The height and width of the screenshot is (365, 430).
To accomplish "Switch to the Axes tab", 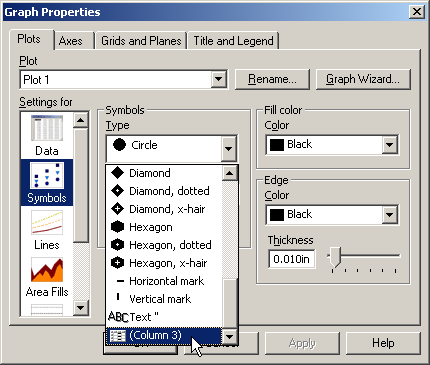I will 70,41.
